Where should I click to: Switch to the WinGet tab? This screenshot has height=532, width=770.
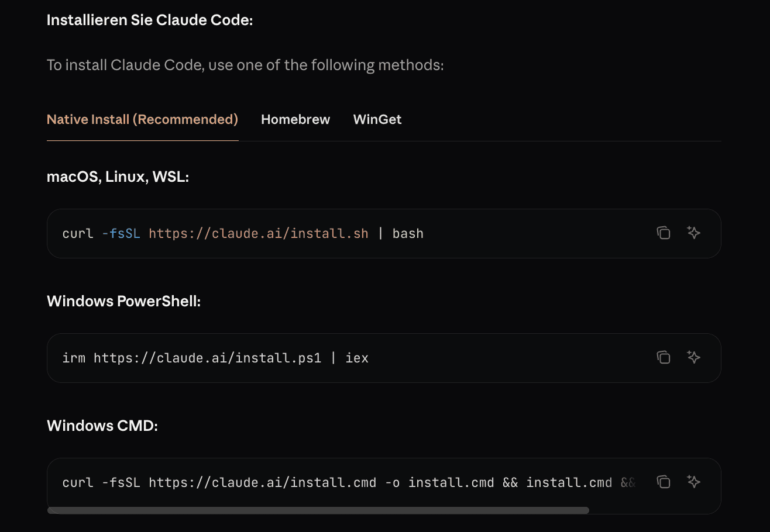coord(377,119)
